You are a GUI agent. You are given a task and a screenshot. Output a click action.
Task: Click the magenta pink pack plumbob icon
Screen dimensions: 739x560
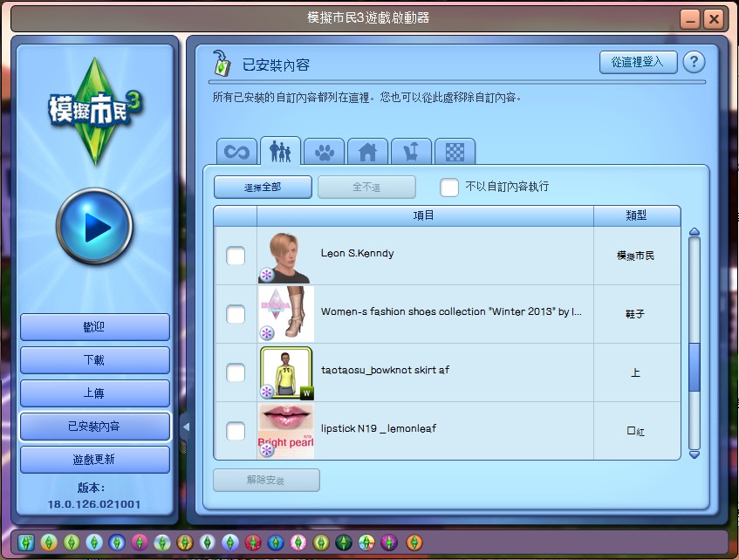pyautogui.click(x=140, y=543)
